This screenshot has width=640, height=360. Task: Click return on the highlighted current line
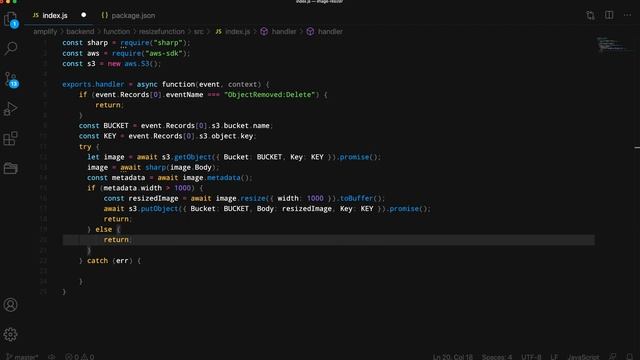(116, 240)
